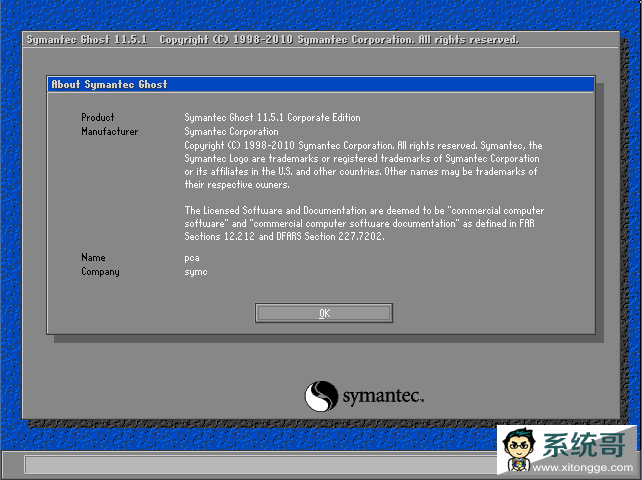Screen dimensions: 642x480
Task: Click the Symantec logo icon
Action: click(321, 396)
